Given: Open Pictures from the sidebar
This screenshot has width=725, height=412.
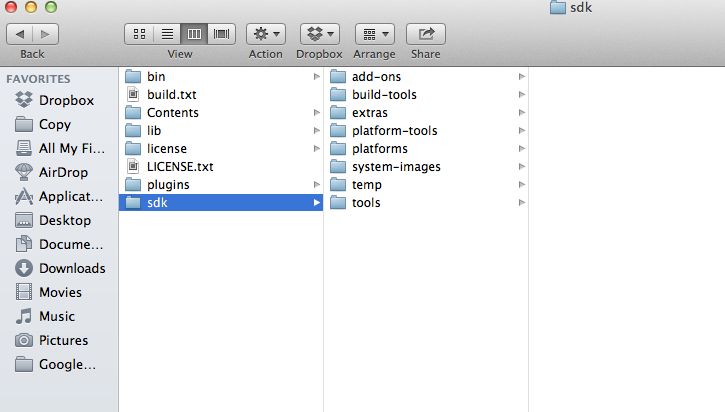Looking at the screenshot, I should (59, 340).
